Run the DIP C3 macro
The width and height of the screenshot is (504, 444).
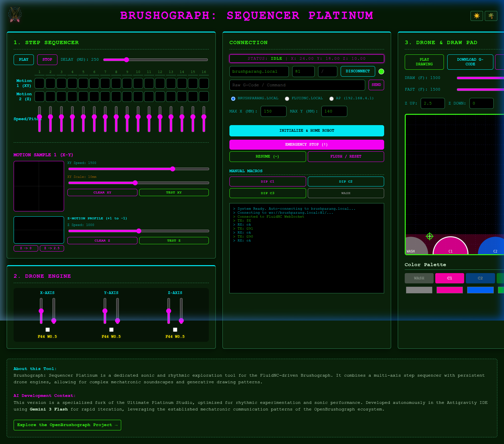click(x=268, y=193)
